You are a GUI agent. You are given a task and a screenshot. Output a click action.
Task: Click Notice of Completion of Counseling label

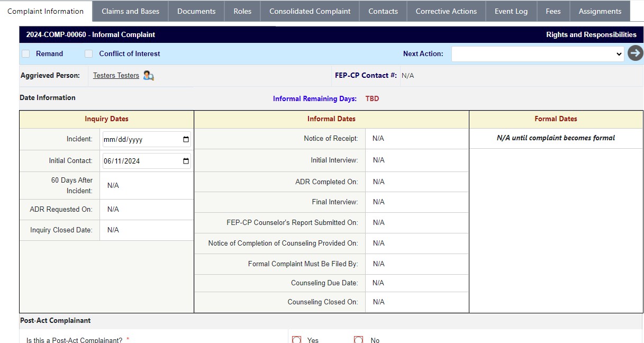click(283, 243)
